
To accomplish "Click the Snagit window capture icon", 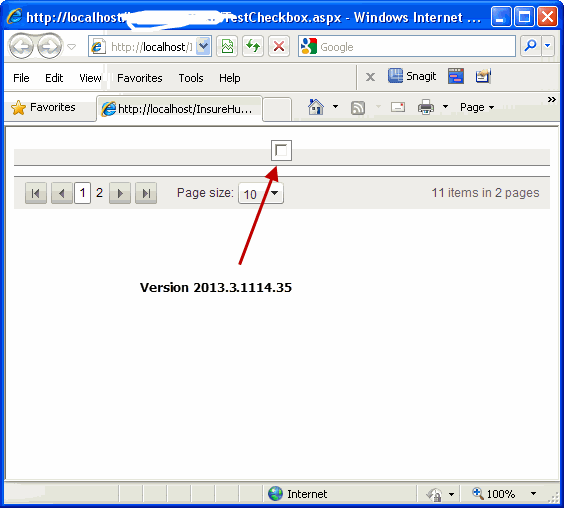I will (x=456, y=76).
